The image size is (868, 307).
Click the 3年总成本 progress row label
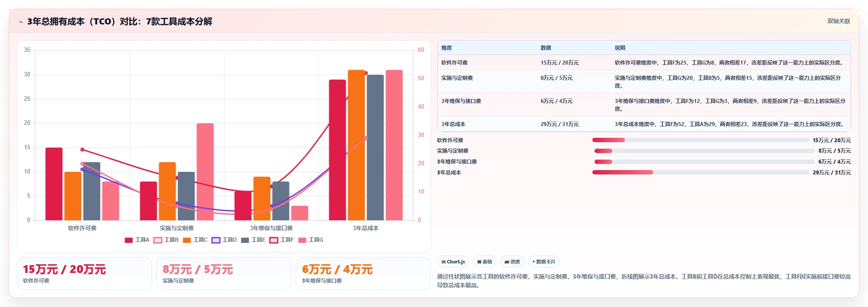point(449,173)
